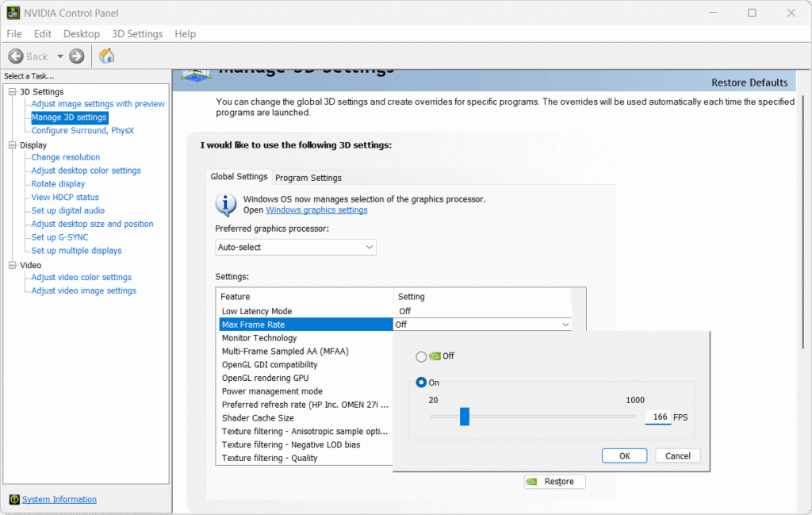The height and width of the screenshot is (515, 812).
Task: Select Max Frame Rate feature row
Action: point(305,325)
